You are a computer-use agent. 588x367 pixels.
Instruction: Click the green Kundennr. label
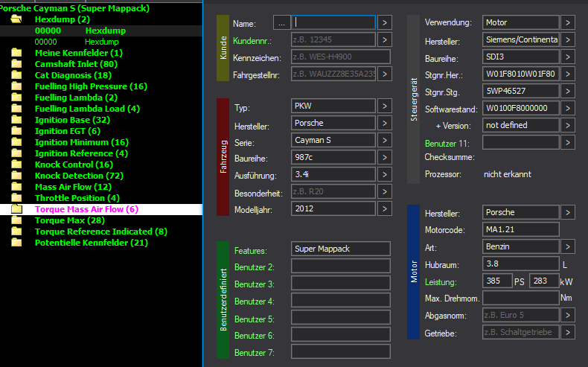[x=252, y=41]
